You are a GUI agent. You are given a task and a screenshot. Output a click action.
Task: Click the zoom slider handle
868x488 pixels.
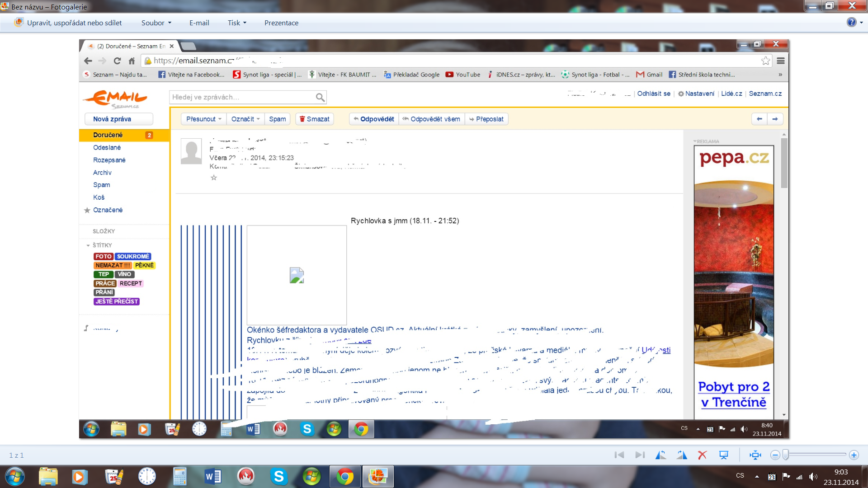[786, 455]
